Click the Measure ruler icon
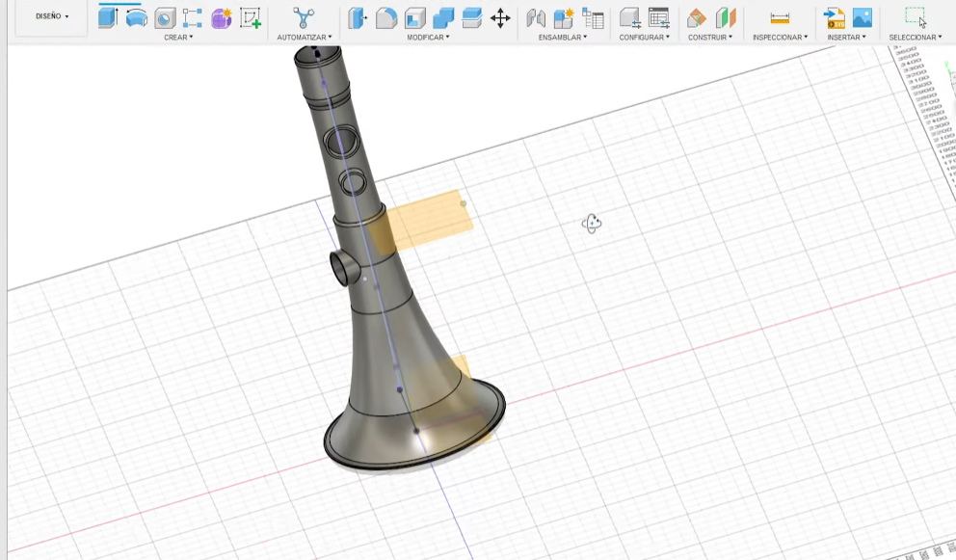 pos(780,18)
